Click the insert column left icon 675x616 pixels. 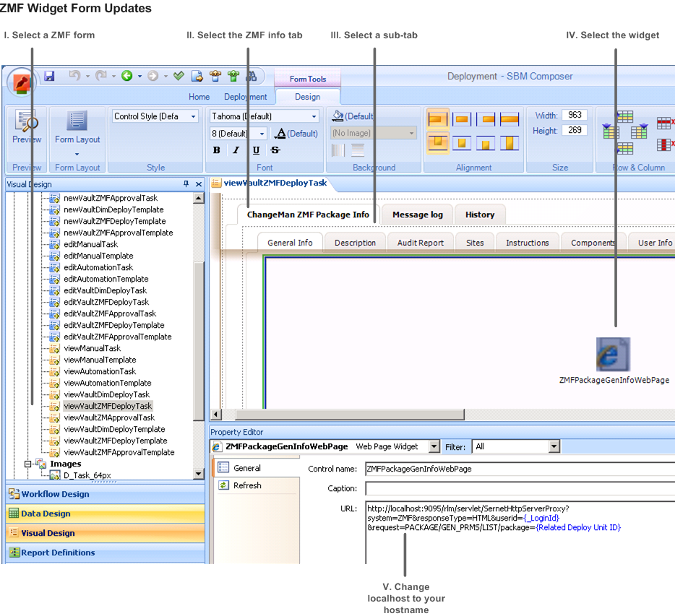click(610, 131)
